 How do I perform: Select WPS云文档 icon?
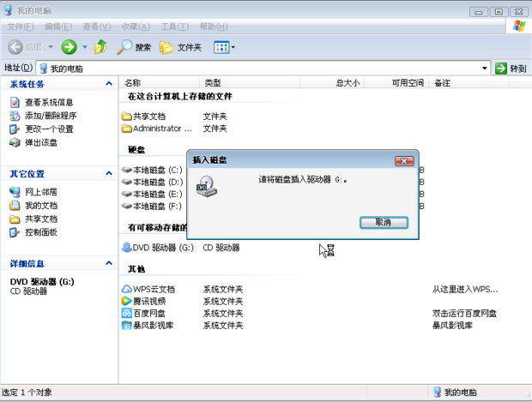126,289
